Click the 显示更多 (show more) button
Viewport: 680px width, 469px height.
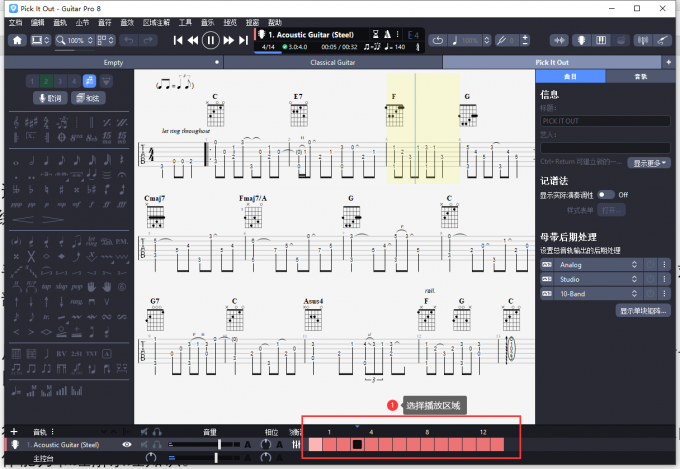[x=650, y=162]
